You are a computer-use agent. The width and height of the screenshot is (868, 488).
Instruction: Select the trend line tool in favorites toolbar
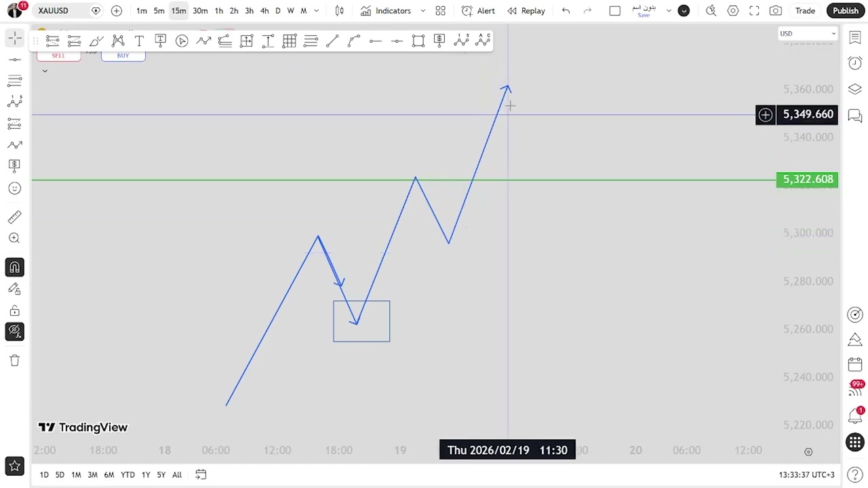click(332, 41)
